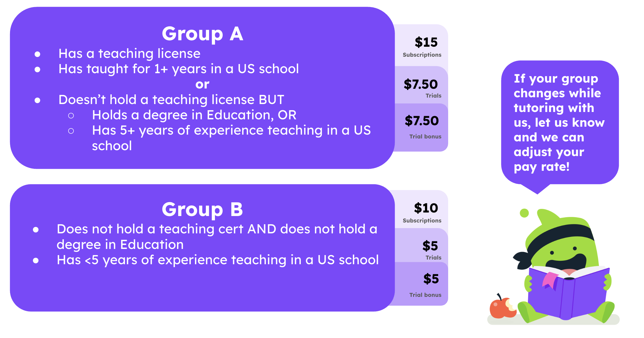Viewport: 644px width, 338px height.
Task: Click 'Has <5 years of experience' bullet
Action: point(218,260)
